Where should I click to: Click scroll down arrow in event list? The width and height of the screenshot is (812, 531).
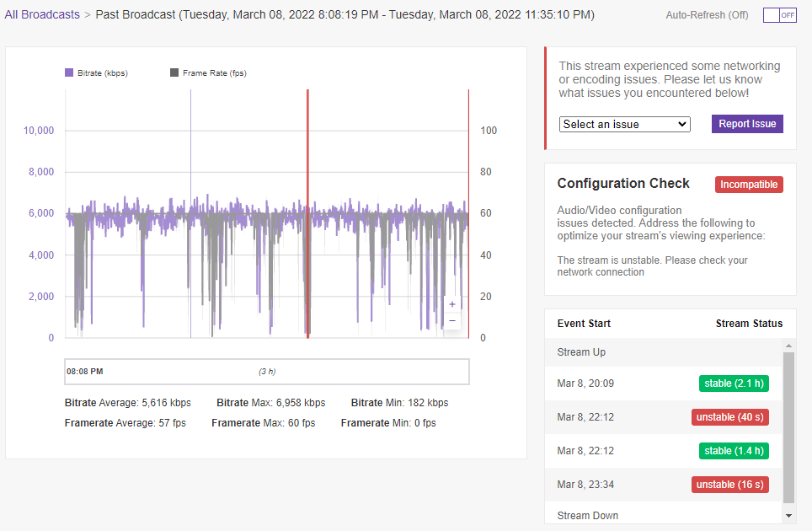tap(788, 516)
